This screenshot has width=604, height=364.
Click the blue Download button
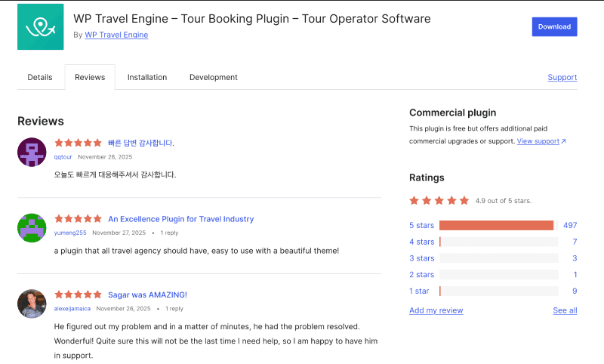pos(554,26)
